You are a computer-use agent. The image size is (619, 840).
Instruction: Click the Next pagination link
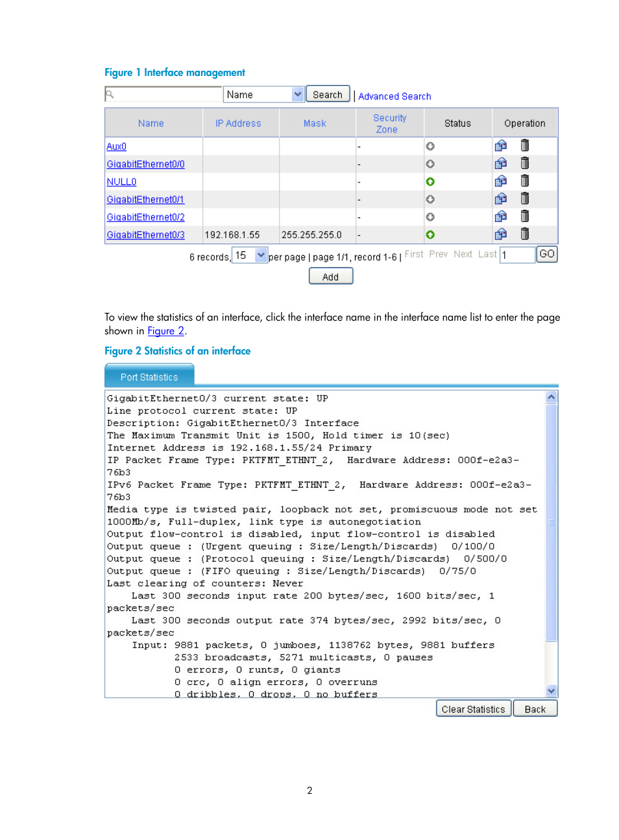(x=463, y=254)
